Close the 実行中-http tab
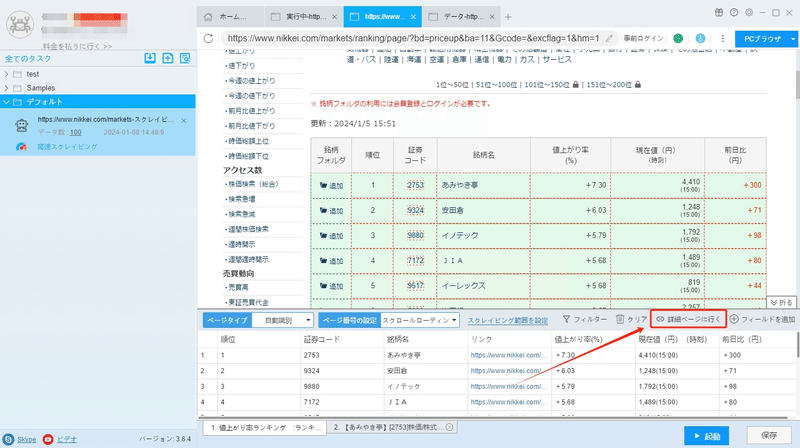 click(334, 17)
